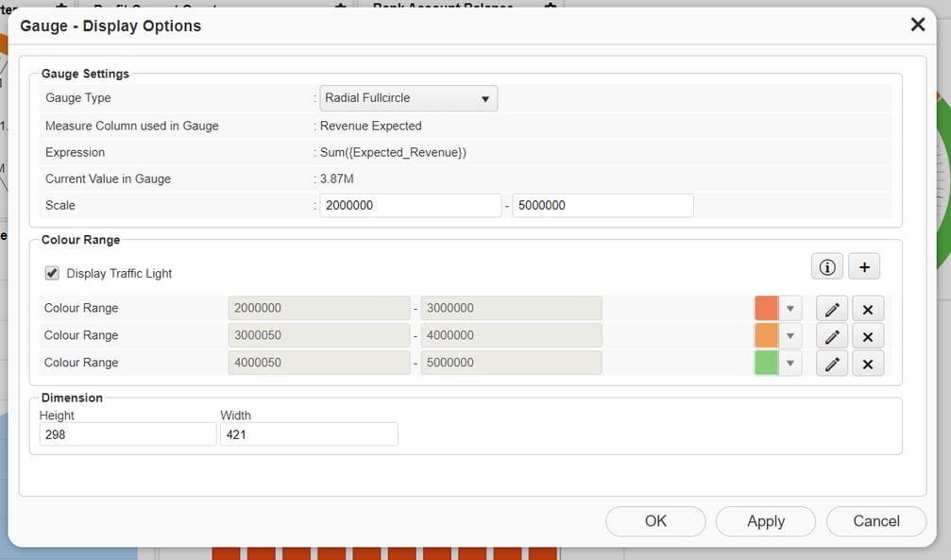Delete the 3000050-4000000 colour range

coord(867,336)
